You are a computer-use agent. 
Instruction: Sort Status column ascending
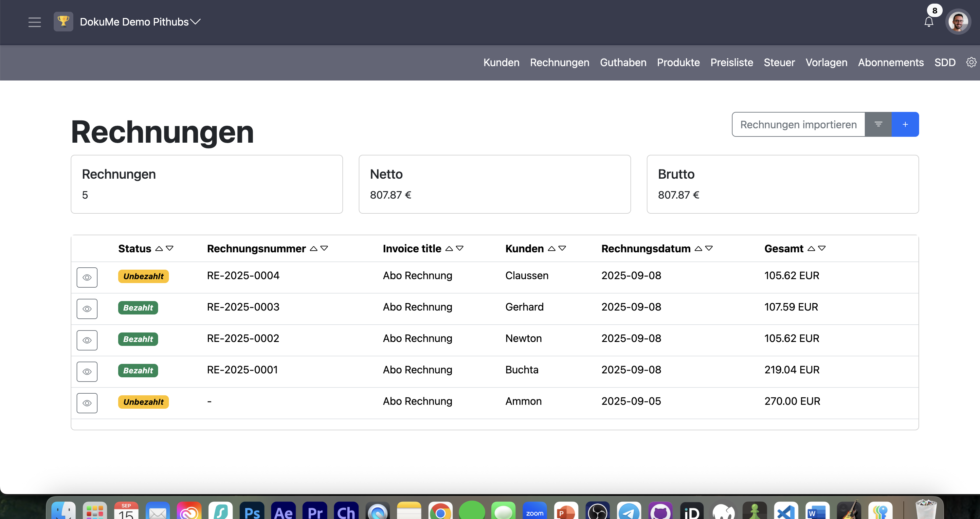pyautogui.click(x=159, y=248)
